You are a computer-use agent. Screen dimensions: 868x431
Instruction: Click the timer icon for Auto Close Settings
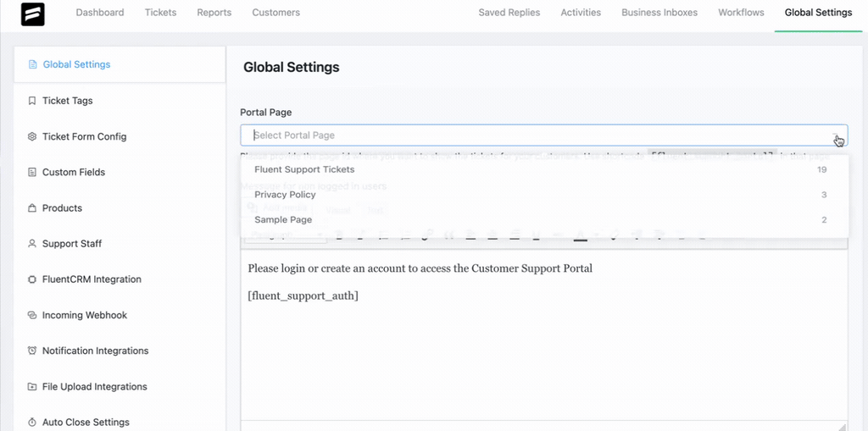32,423
